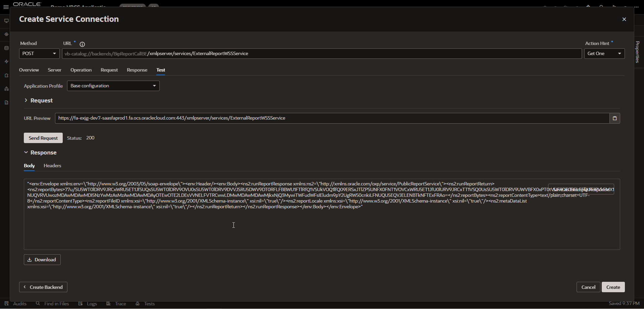Click the Create button
The image size is (644, 309).
tap(613, 287)
